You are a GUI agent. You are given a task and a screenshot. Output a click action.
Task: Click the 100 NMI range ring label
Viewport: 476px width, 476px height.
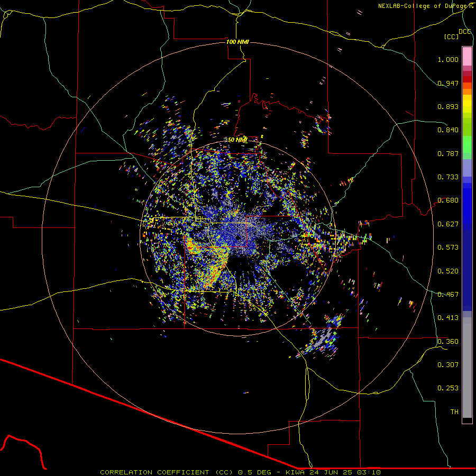click(237, 42)
